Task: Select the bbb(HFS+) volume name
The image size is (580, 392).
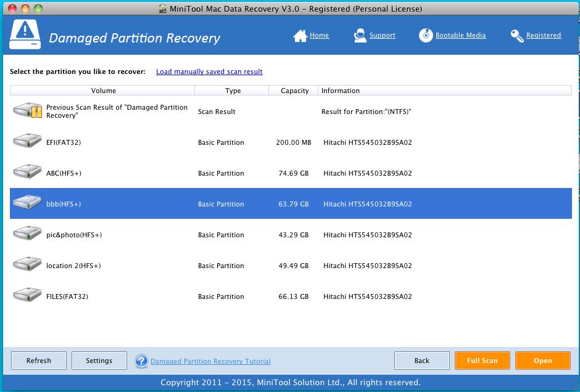Action: 64,204
